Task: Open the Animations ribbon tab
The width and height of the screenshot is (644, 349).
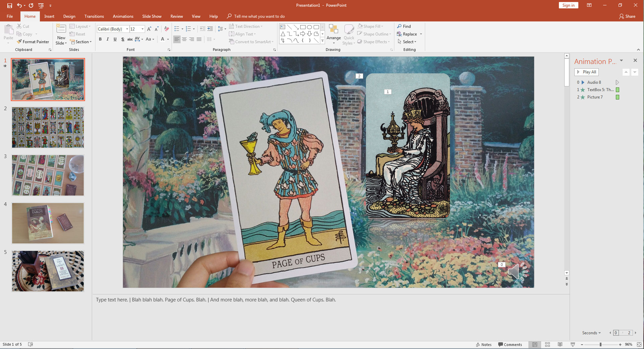Action: click(x=123, y=16)
